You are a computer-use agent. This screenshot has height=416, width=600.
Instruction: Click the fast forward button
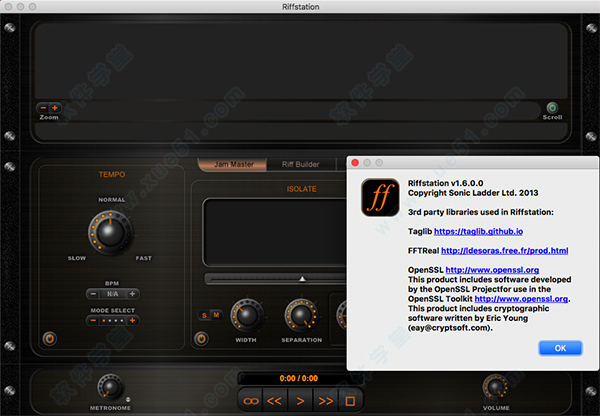325,401
